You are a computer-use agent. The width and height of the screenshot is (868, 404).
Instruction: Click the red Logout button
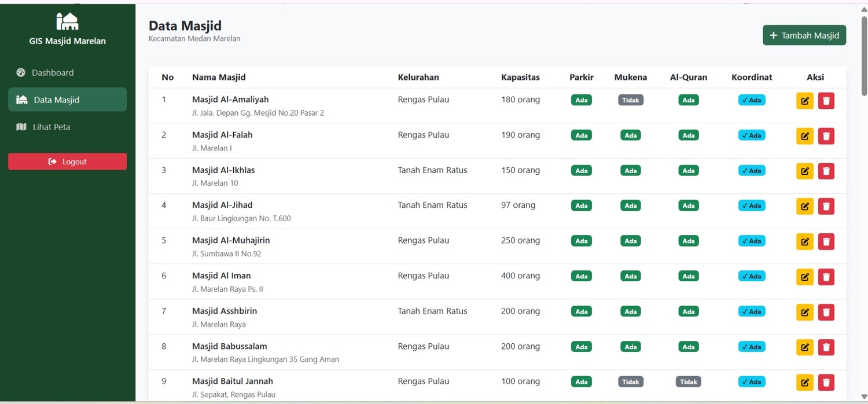coord(67,161)
